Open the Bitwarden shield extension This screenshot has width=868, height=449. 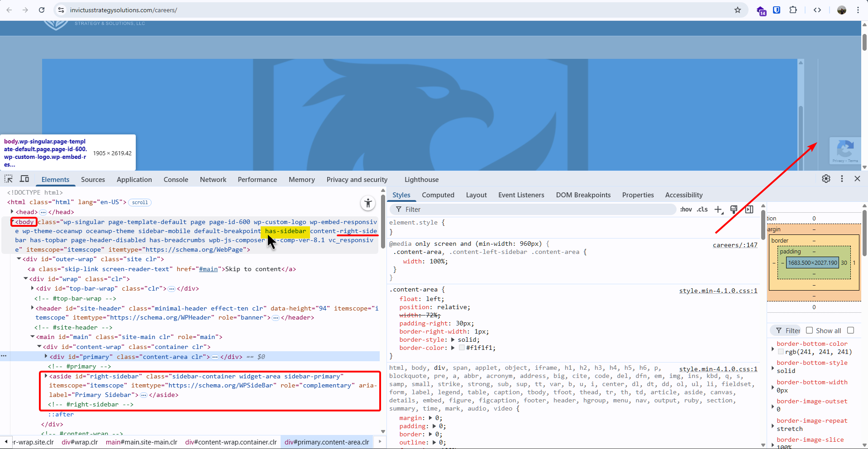point(777,10)
